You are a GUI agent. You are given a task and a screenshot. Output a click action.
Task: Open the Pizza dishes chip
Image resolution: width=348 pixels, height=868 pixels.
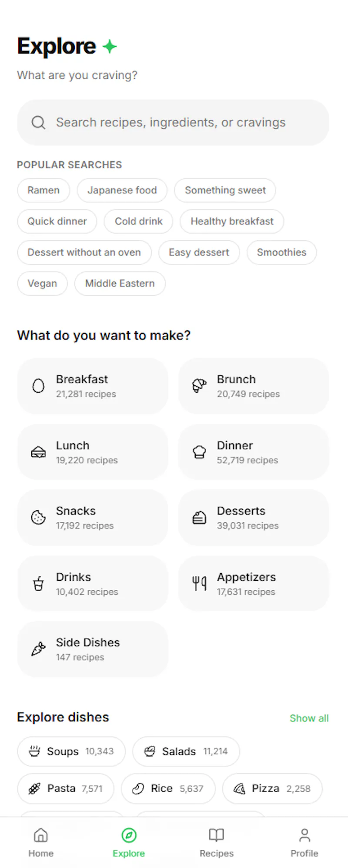click(272, 788)
